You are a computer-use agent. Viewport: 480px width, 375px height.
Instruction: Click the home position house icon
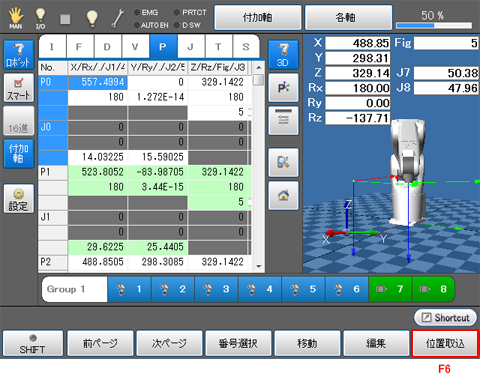click(x=283, y=195)
